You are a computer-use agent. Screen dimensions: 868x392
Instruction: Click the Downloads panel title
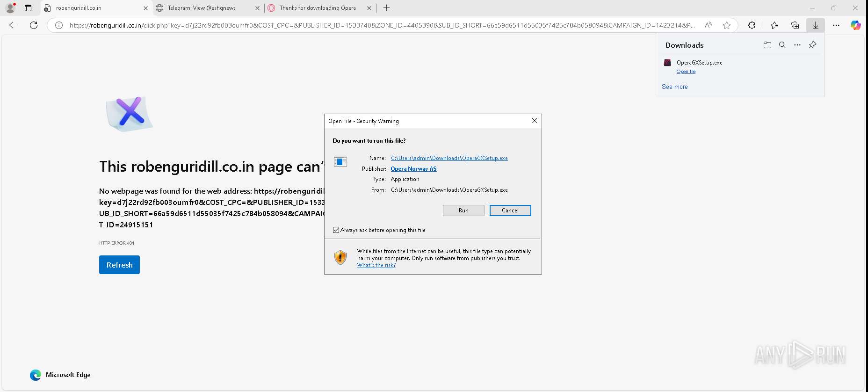[x=684, y=45]
